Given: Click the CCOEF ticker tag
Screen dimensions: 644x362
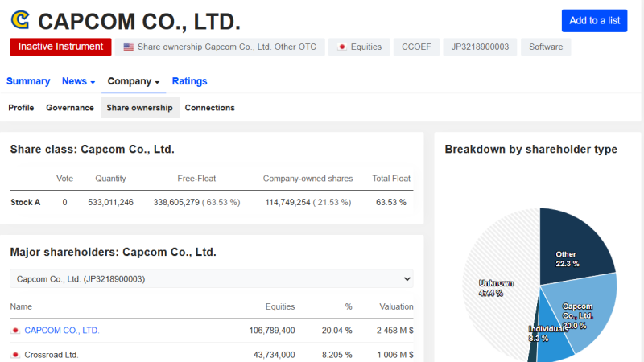Looking at the screenshot, I should point(416,47).
